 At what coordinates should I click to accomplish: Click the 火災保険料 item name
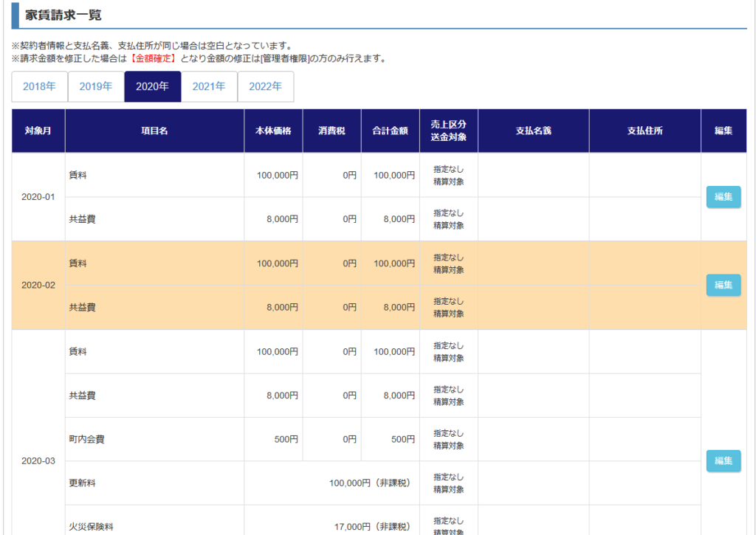91,527
